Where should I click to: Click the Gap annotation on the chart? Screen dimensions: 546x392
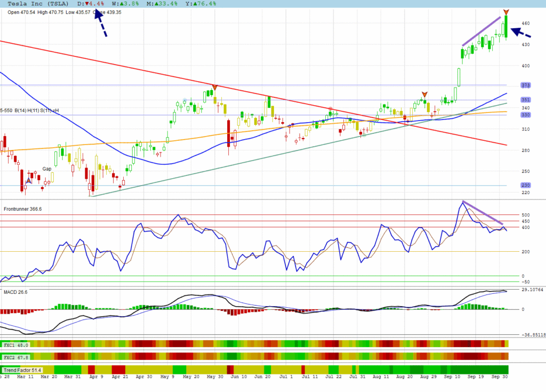tap(47, 169)
